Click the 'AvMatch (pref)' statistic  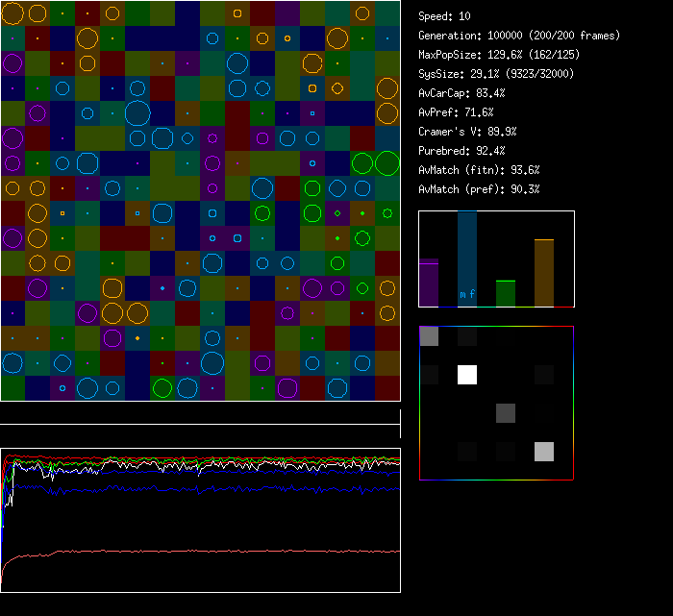[480, 189]
